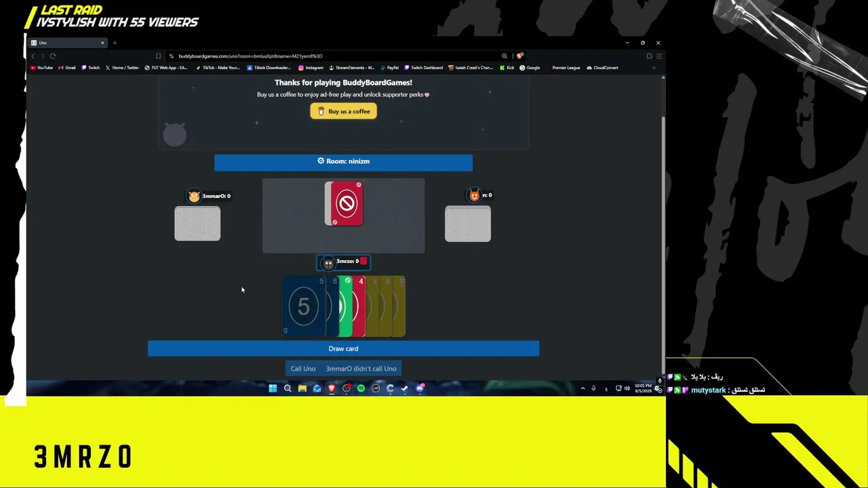Click the Room: ninizm bar
This screenshot has height=488, width=868.
[343, 162]
